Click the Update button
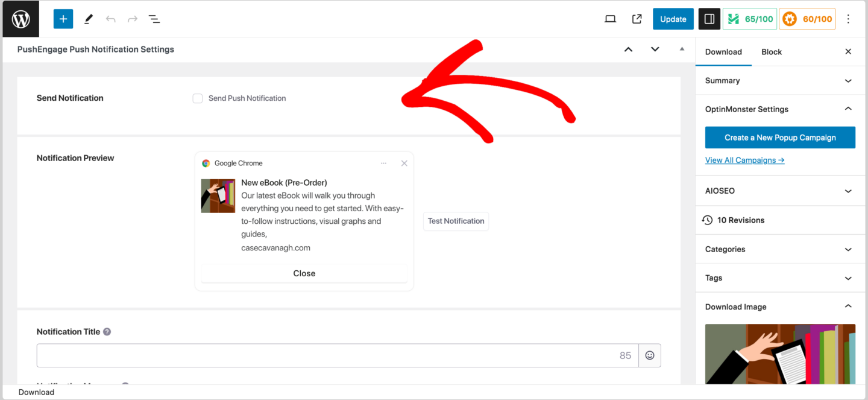 tap(673, 19)
